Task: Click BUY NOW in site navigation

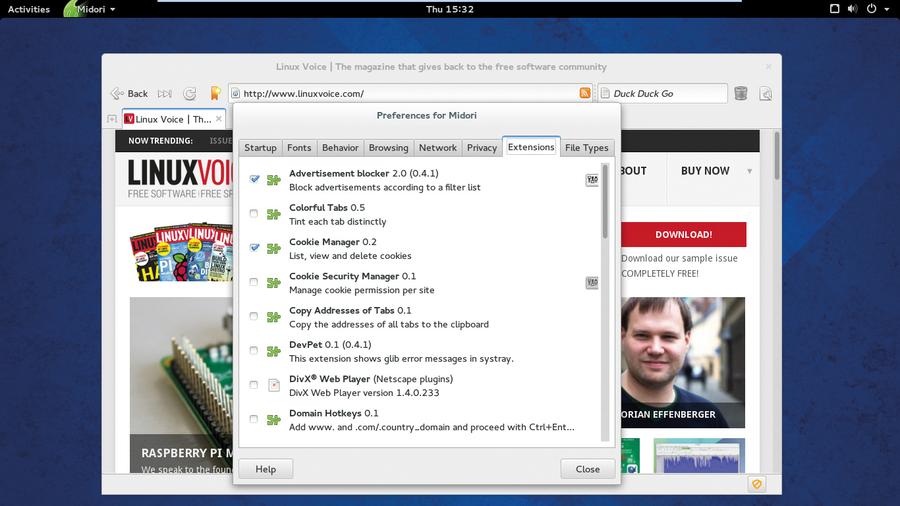Action: [705, 171]
